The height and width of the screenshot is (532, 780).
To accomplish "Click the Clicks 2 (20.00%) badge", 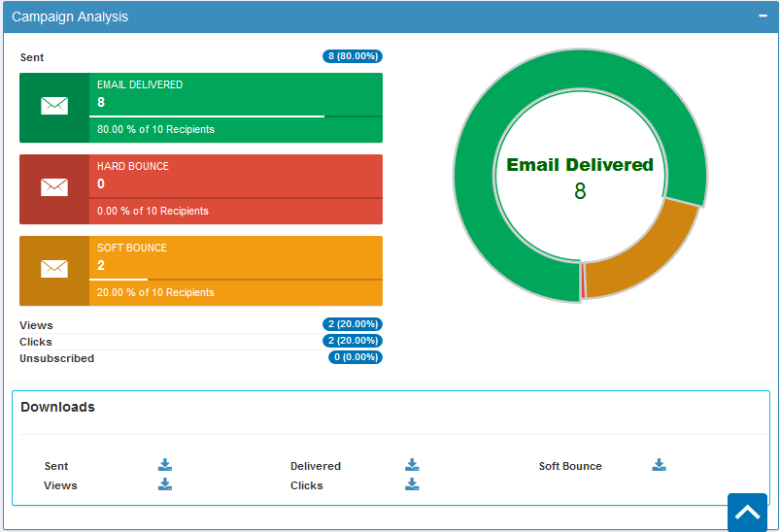I will point(353,341).
